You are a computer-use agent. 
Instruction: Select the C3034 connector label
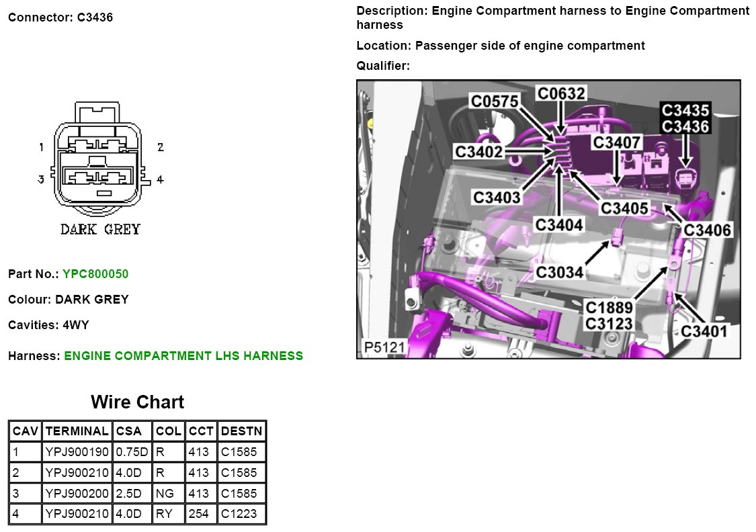click(x=560, y=272)
